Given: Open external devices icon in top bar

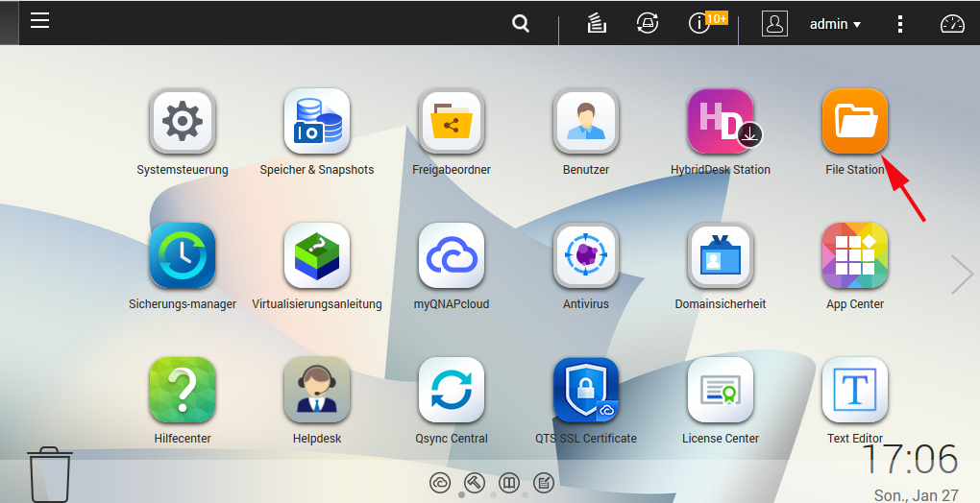Looking at the screenshot, I should pos(648,24).
